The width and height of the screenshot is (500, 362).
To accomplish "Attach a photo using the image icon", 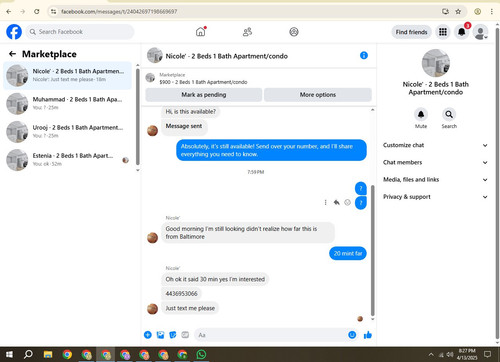I will (x=160, y=335).
